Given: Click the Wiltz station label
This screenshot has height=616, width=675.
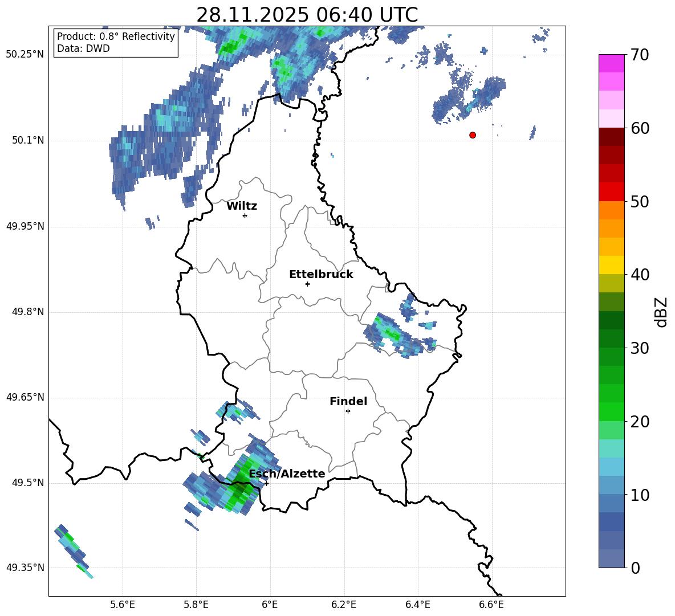Looking at the screenshot, I should click(x=242, y=206).
